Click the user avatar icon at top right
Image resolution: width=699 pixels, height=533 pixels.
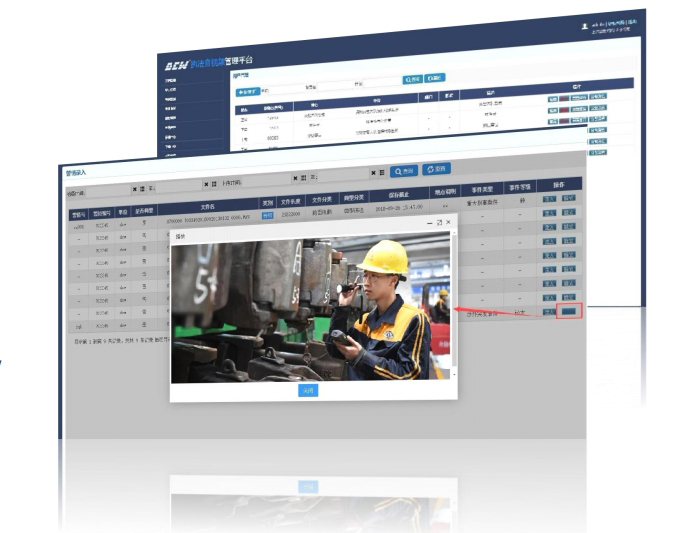(585, 25)
